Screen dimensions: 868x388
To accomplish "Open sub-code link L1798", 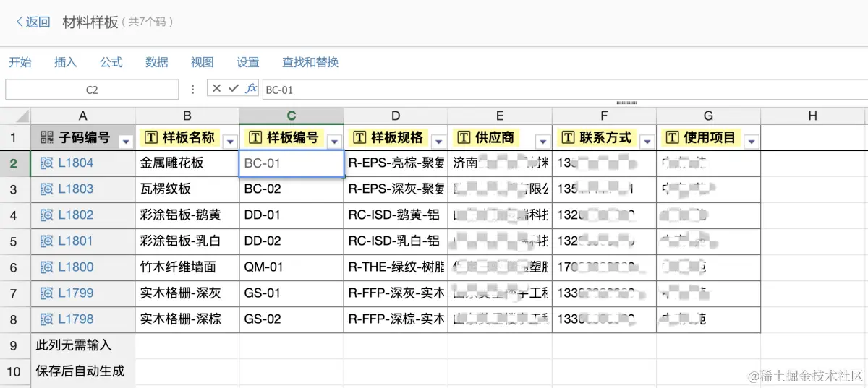I will click(x=76, y=319).
